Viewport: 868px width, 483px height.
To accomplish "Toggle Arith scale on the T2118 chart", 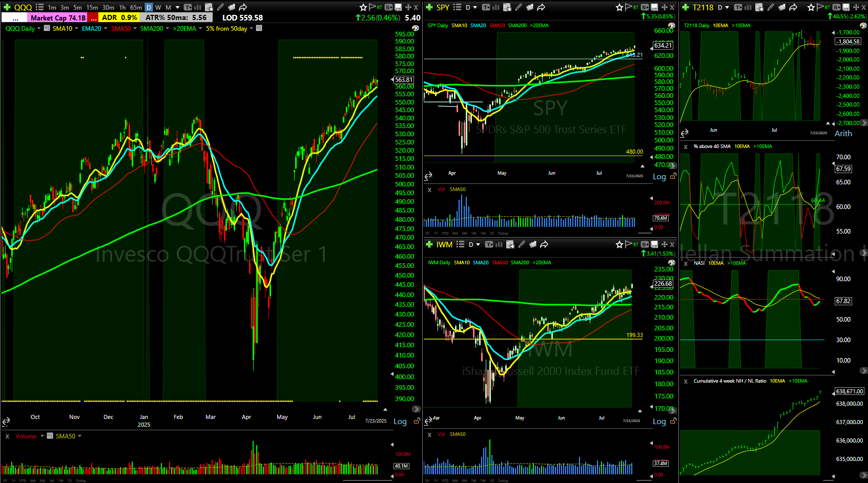I will click(x=843, y=133).
